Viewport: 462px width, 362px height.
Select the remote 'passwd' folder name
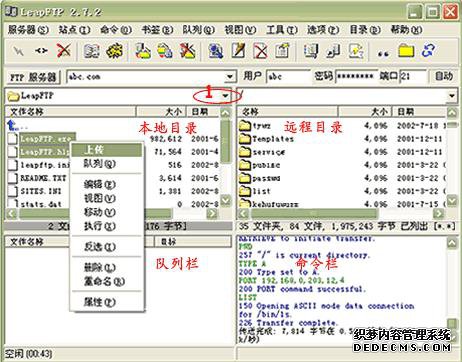click(266, 178)
